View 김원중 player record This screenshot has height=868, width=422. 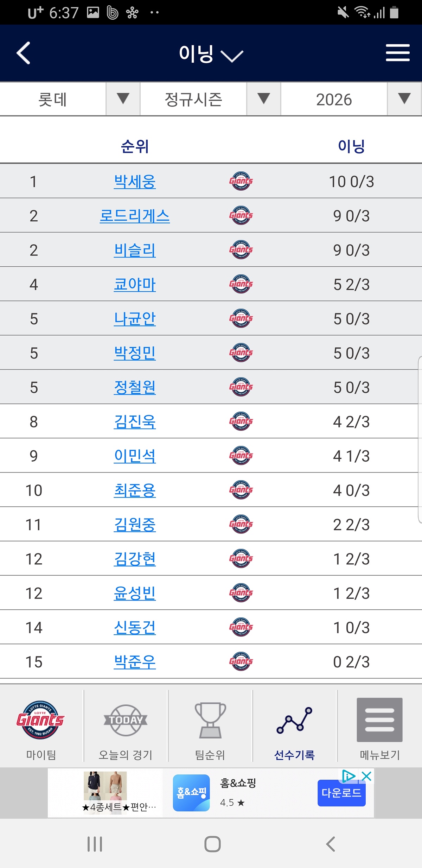click(x=135, y=525)
